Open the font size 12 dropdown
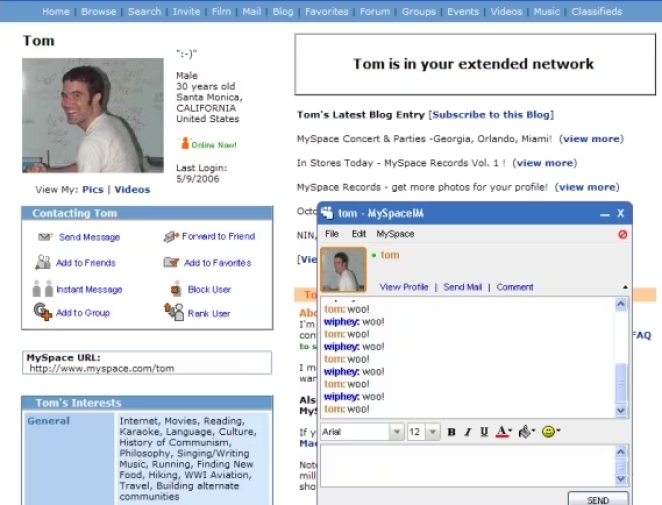662x505 pixels. 432,432
